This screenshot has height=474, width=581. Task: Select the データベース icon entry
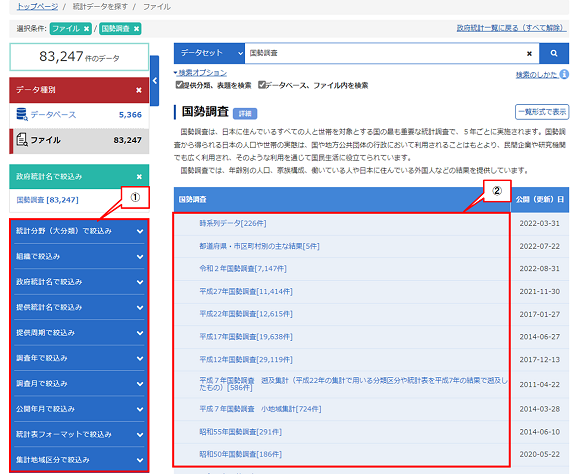22,115
